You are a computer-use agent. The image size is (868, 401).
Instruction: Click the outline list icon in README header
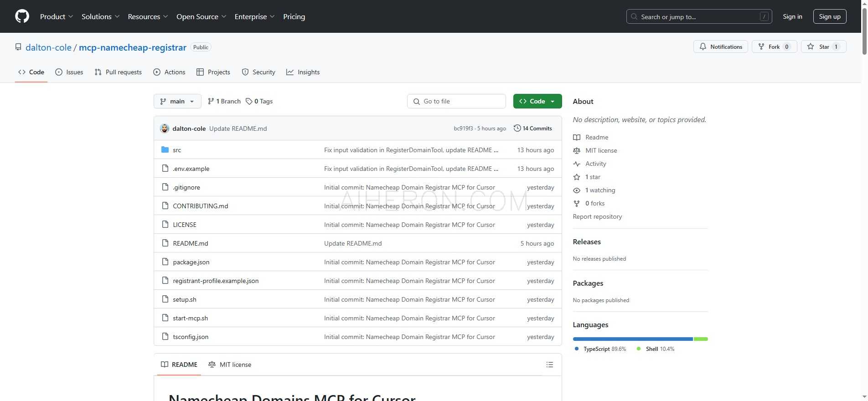point(550,365)
